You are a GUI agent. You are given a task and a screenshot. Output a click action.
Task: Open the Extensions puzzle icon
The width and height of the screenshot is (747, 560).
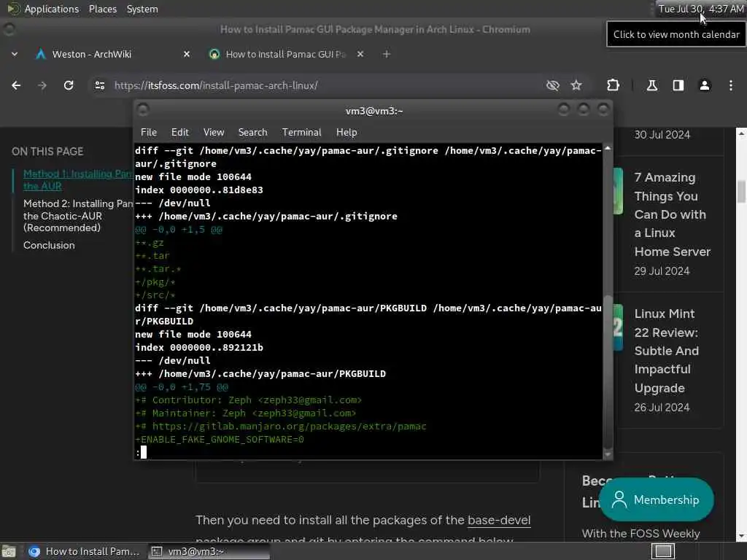pyautogui.click(x=613, y=86)
